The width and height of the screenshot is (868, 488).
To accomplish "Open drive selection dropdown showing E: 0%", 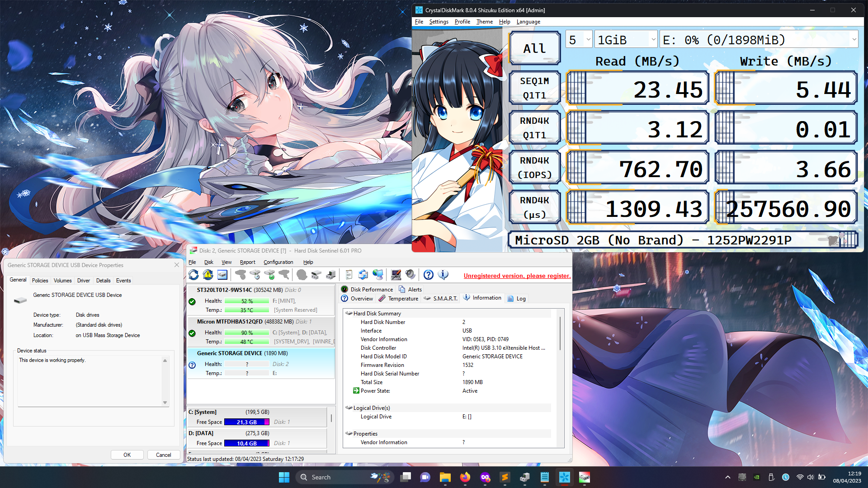I will pos(759,40).
